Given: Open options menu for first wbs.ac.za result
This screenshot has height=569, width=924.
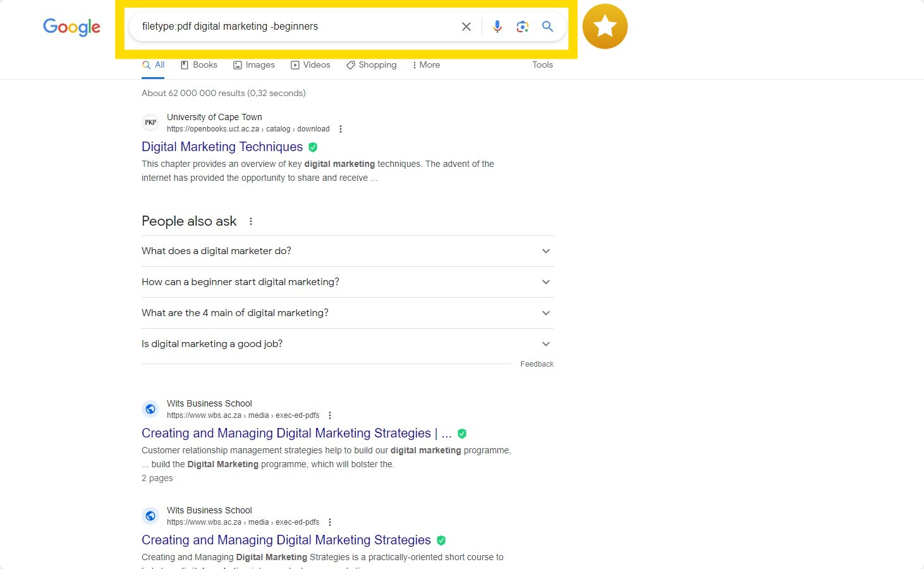Looking at the screenshot, I should click(330, 415).
